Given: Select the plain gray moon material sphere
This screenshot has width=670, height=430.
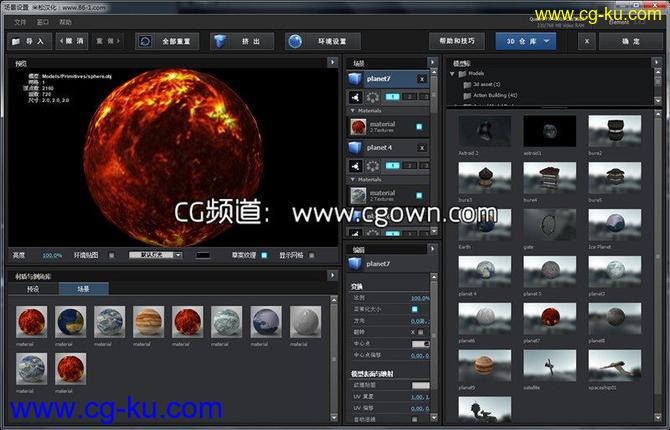Looking at the screenshot, I should point(305,322).
